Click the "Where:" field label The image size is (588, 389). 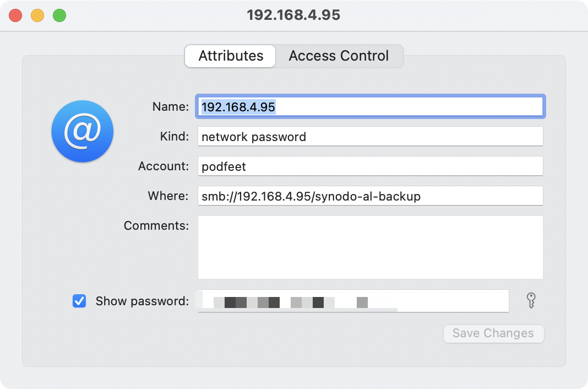[168, 196]
